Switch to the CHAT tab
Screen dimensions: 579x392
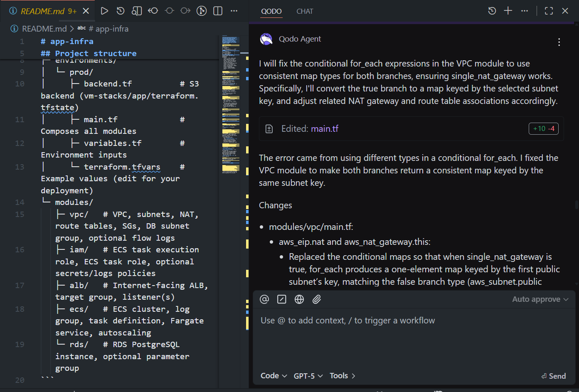305,11
